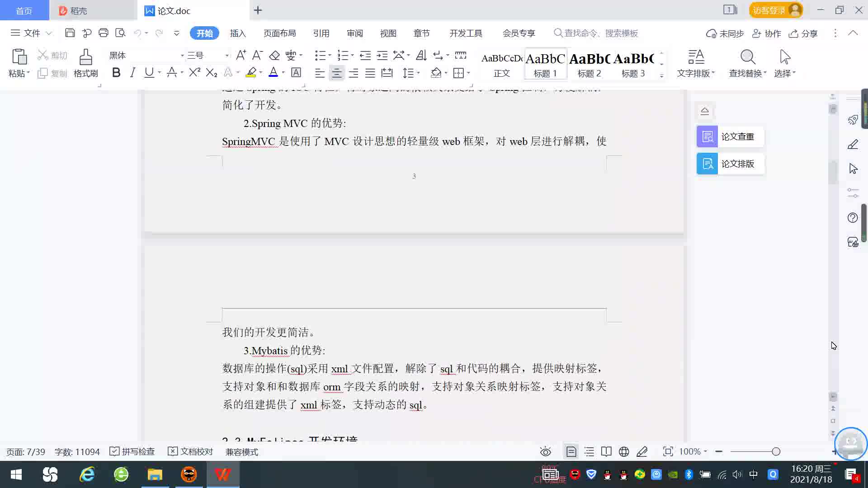Click the eye protection mode icon

tap(546, 451)
